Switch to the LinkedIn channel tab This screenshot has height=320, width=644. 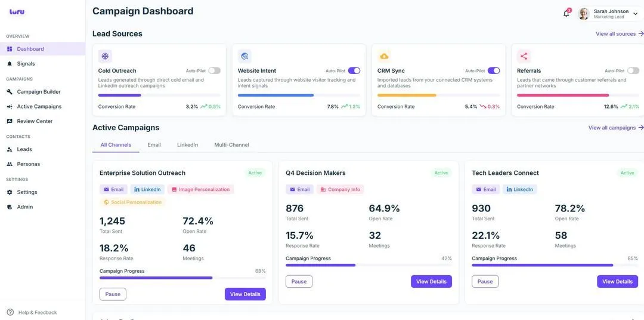187,145
